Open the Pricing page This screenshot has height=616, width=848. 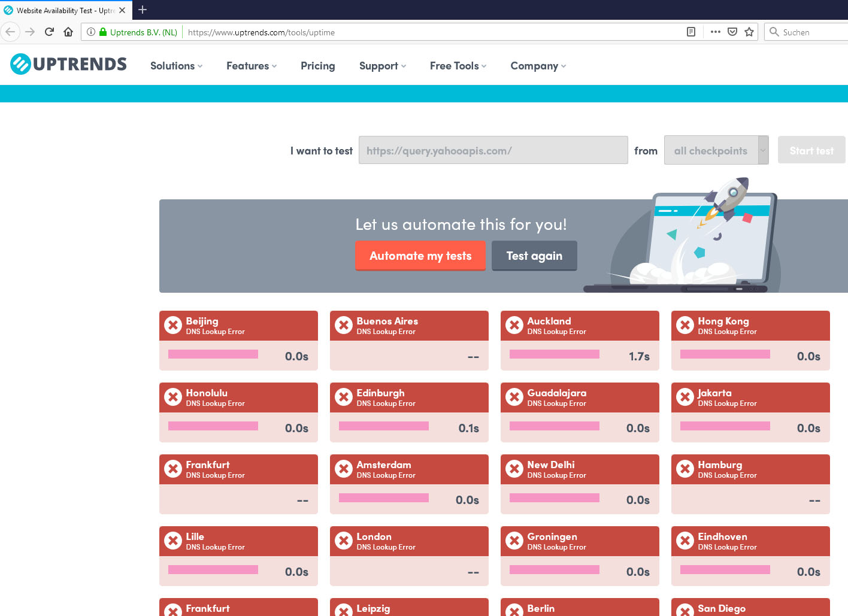click(317, 66)
